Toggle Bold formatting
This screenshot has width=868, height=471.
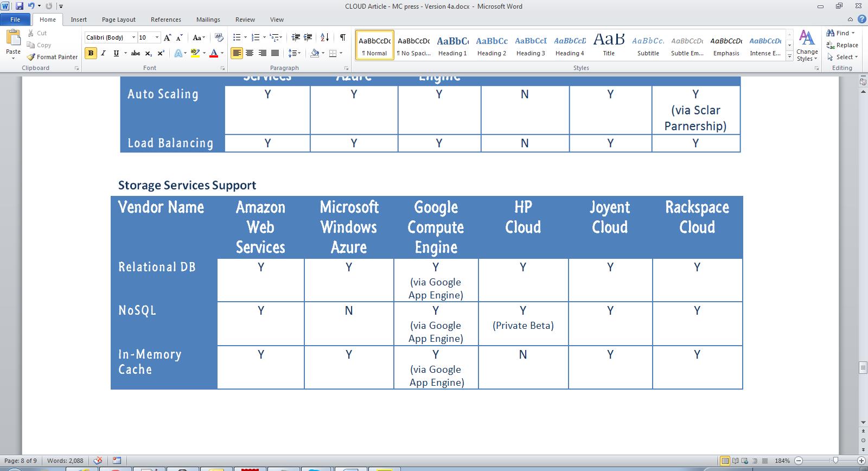(x=91, y=53)
